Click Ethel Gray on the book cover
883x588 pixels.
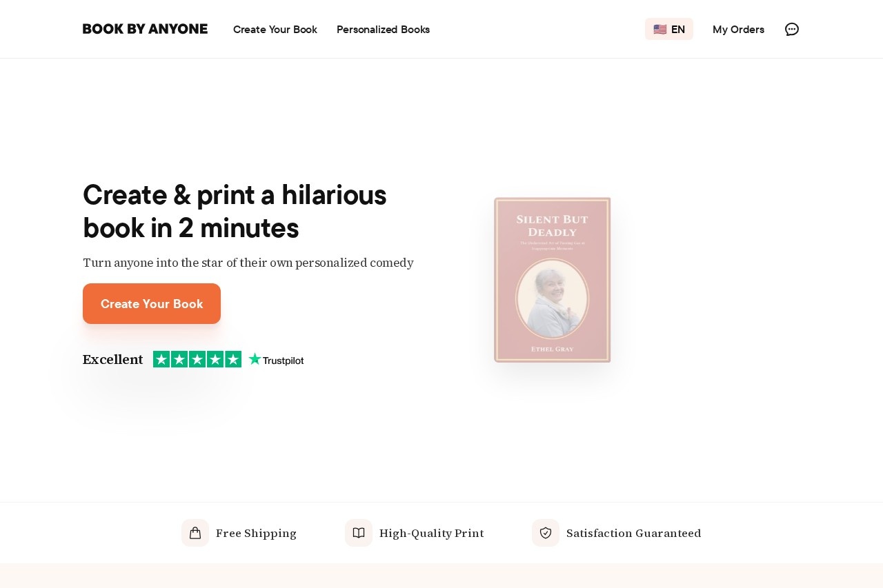coord(551,349)
